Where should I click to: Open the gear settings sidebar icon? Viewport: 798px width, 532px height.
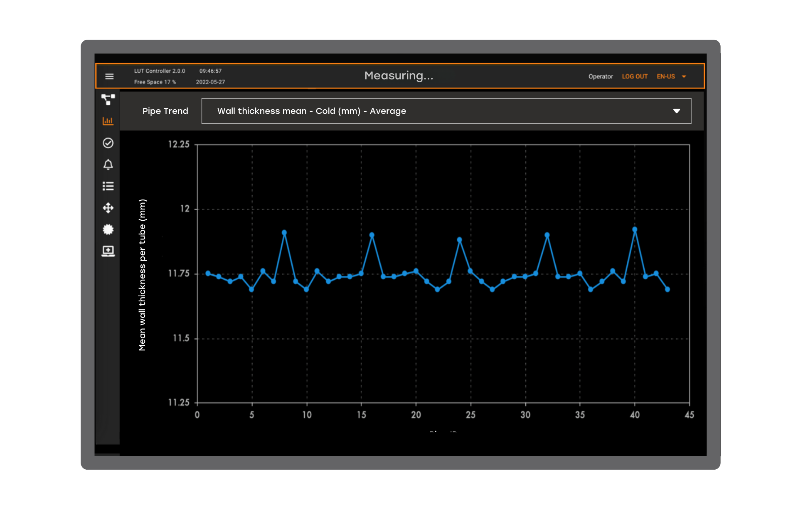click(108, 229)
